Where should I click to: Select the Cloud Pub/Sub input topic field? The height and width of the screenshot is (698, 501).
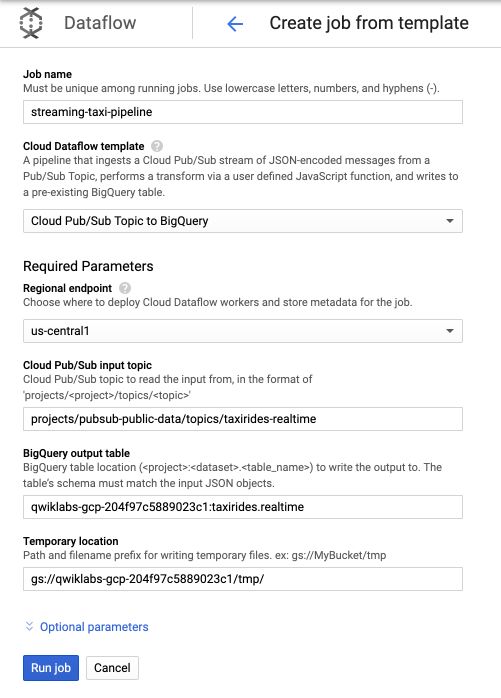[243, 419]
